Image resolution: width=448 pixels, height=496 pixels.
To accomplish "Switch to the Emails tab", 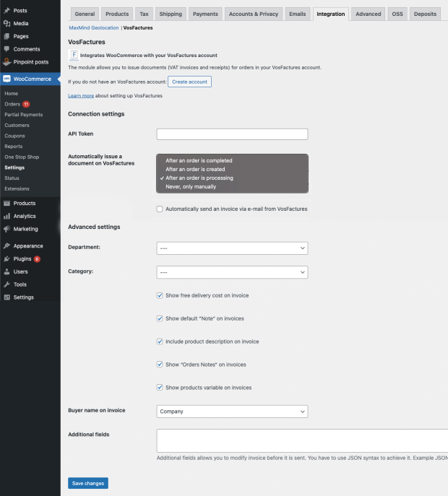I will pyautogui.click(x=298, y=14).
